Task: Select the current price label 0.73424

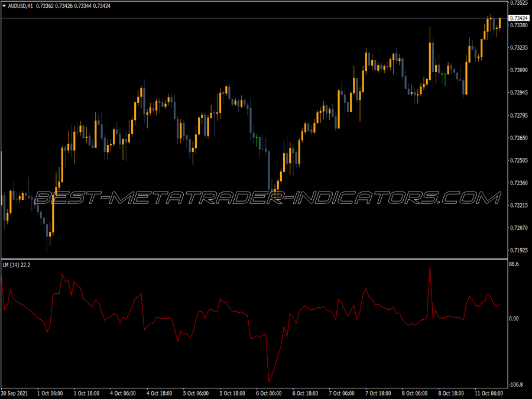Action: point(519,18)
